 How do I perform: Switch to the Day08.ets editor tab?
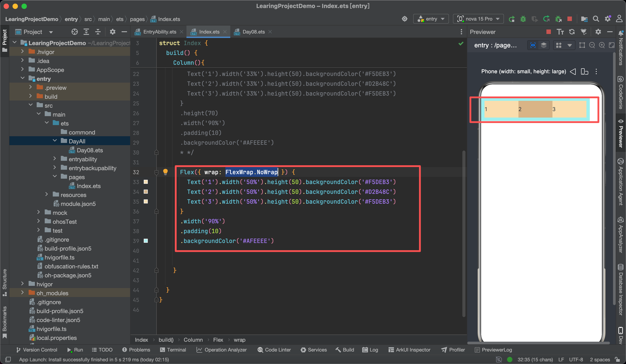pos(253,32)
